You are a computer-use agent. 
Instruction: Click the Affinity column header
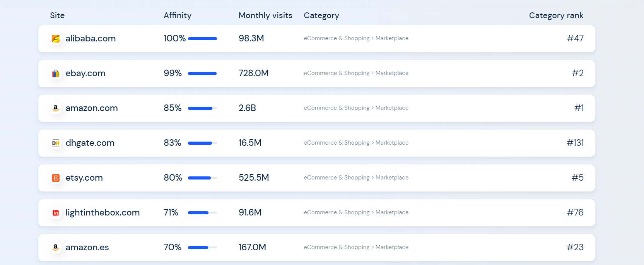pyautogui.click(x=178, y=15)
